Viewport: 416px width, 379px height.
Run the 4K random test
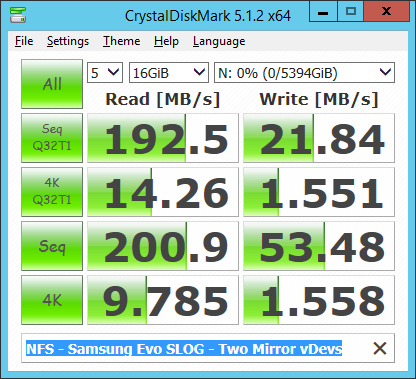coord(52,300)
